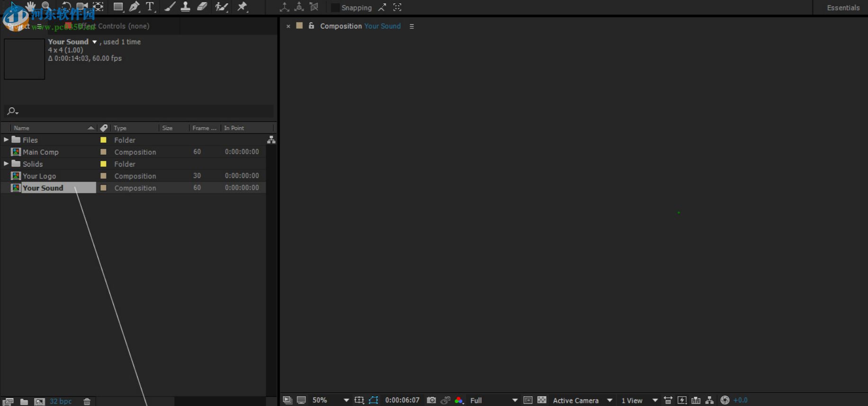Click the Interpret Footage icon
Viewport: 868px width, 406px height.
[x=8, y=401]
